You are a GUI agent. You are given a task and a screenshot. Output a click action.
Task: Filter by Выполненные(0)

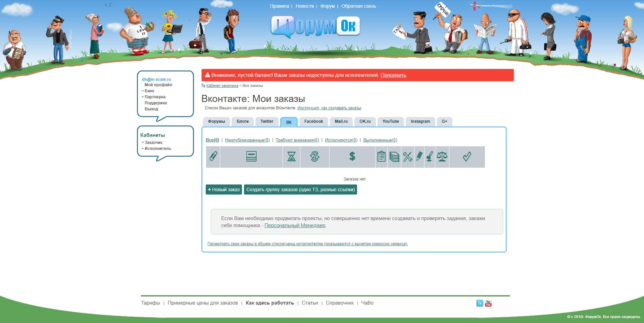[380, 140]
